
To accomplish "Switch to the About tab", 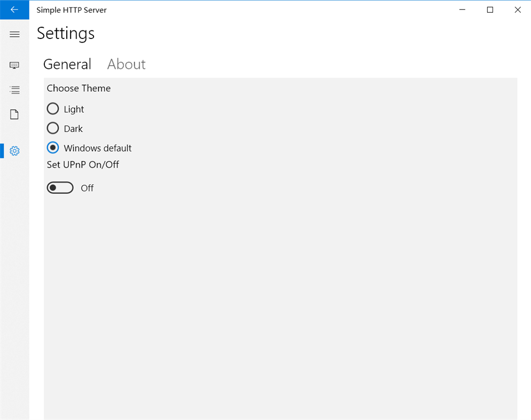I will coord(126,64).
